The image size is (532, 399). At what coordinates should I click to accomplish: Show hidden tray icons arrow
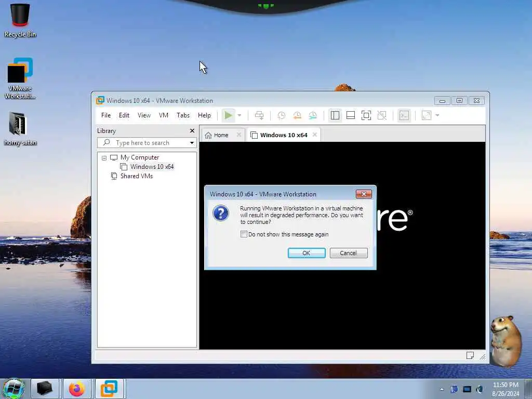click(442, 389)
